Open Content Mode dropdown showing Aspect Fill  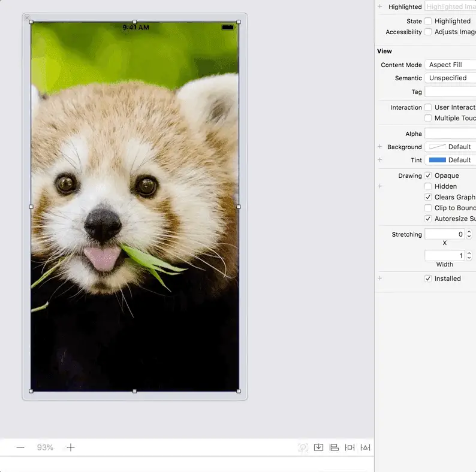tap(450, 65)
